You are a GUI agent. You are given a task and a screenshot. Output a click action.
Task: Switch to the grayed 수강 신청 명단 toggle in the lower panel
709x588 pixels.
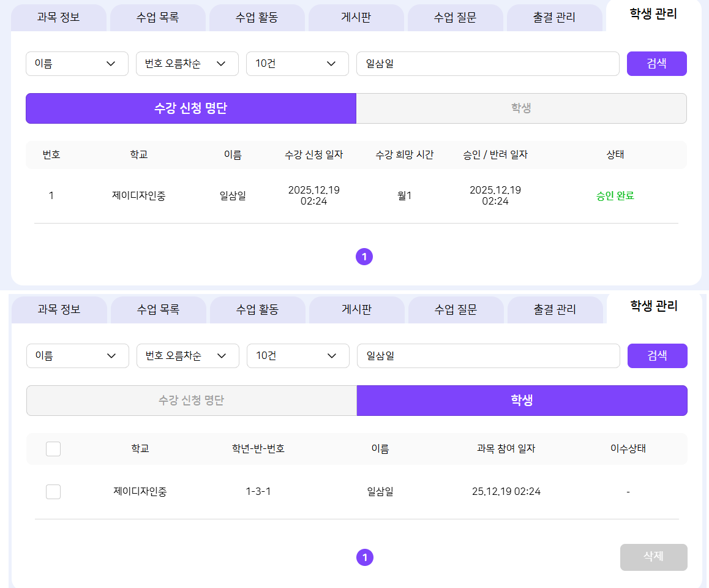191,401
